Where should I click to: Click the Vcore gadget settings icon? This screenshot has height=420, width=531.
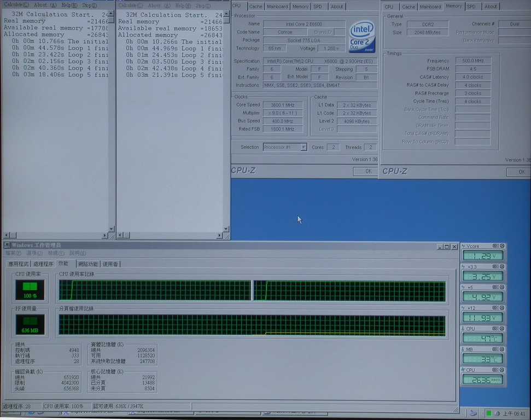(x=495, y=246)
